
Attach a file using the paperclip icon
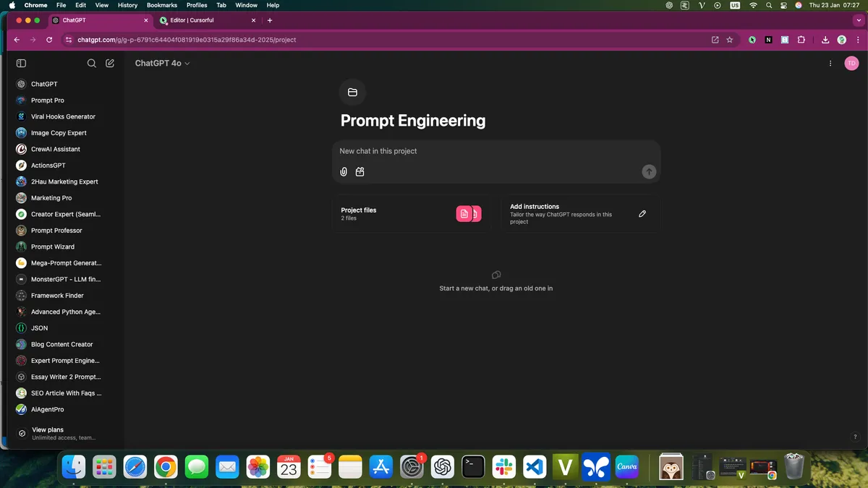click(343, 171)
